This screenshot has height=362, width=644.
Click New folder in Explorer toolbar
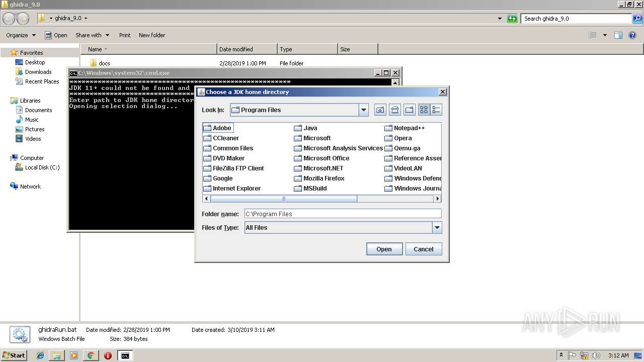[152, 35]
